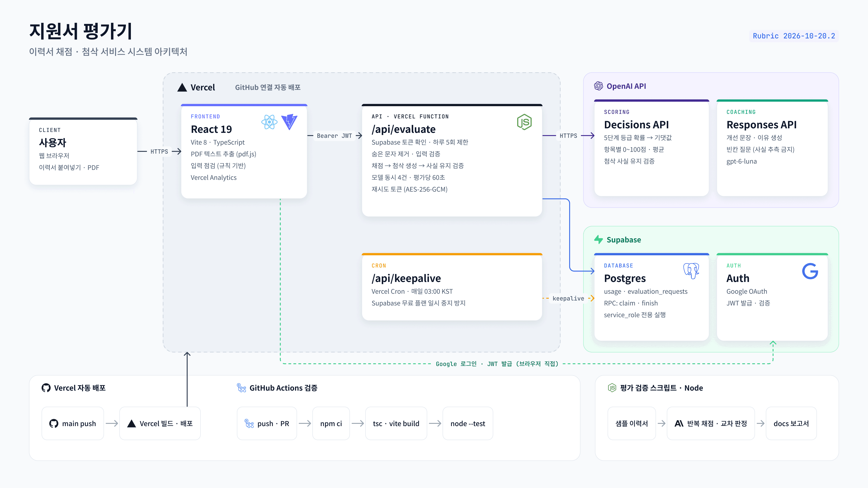Click the keepalive connector label
Viewport: 868px width, 488px height.
[568, 298]
